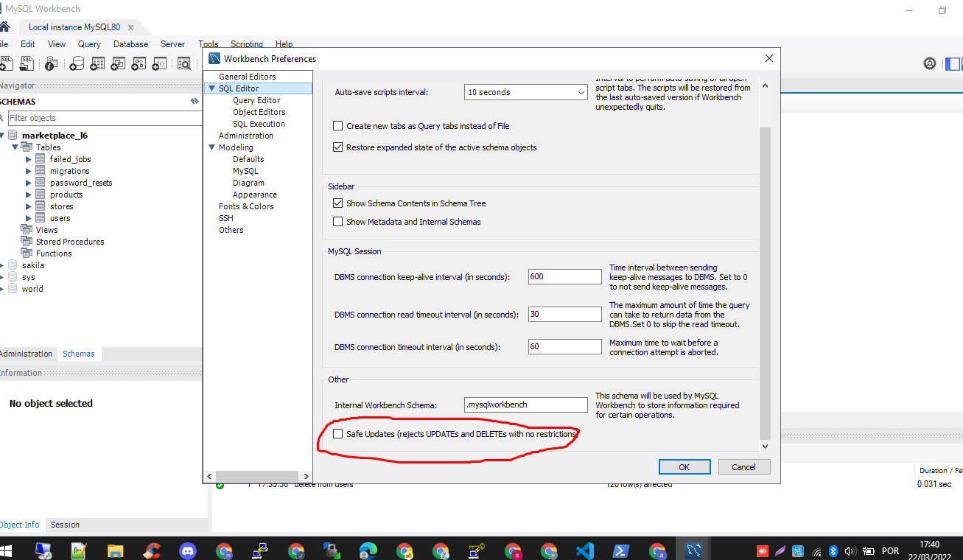This screenshot has height=560, width=963.
Task: Click the gear preferences icon at top right
Action: point(930,64)
